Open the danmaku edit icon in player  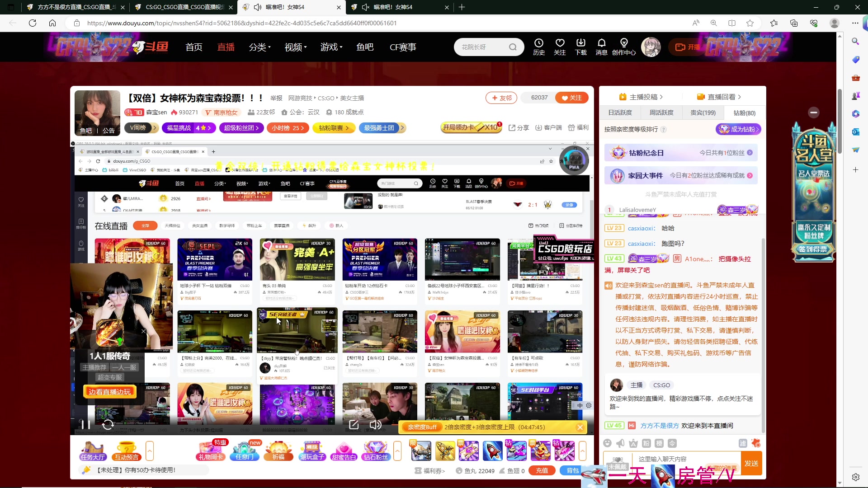[x=354, y=425]
